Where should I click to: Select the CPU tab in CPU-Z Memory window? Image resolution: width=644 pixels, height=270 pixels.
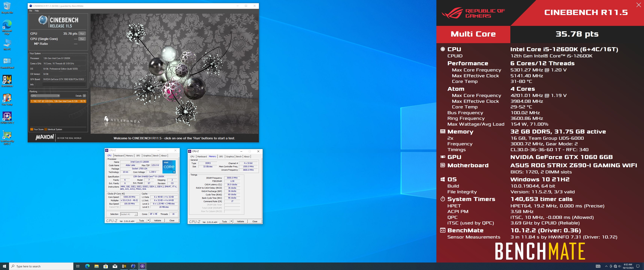click(x=192, y=157)
